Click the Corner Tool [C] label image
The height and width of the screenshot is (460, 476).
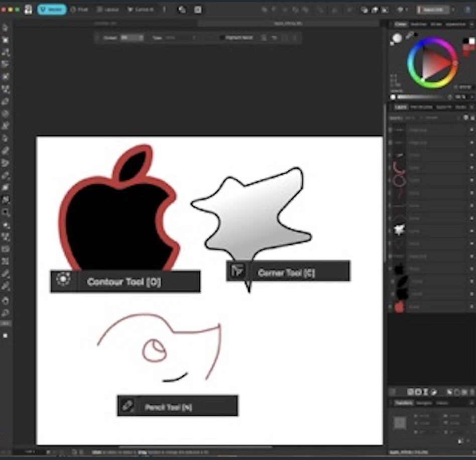tap(288, 271)
